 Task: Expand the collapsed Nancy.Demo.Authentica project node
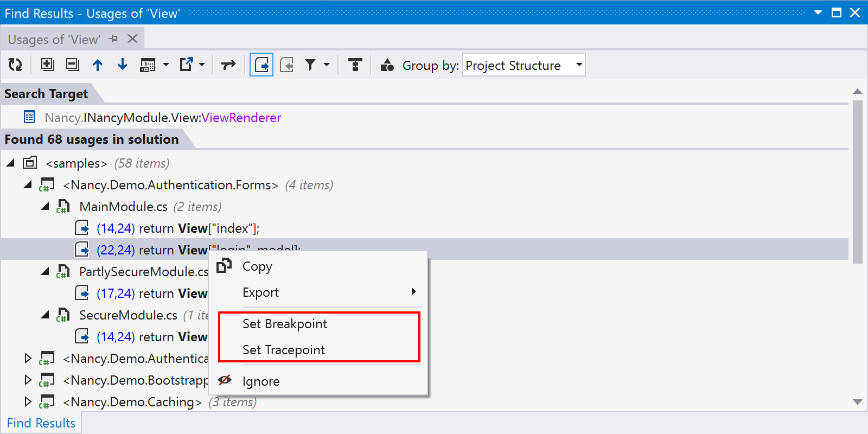pyautogui.click(x=28, y=358)
